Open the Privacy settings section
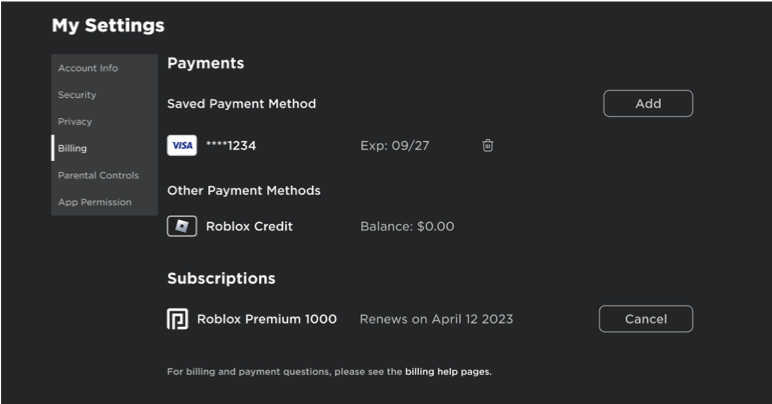Viewport: 772px width, 404px height. click(x=75, y=122)
